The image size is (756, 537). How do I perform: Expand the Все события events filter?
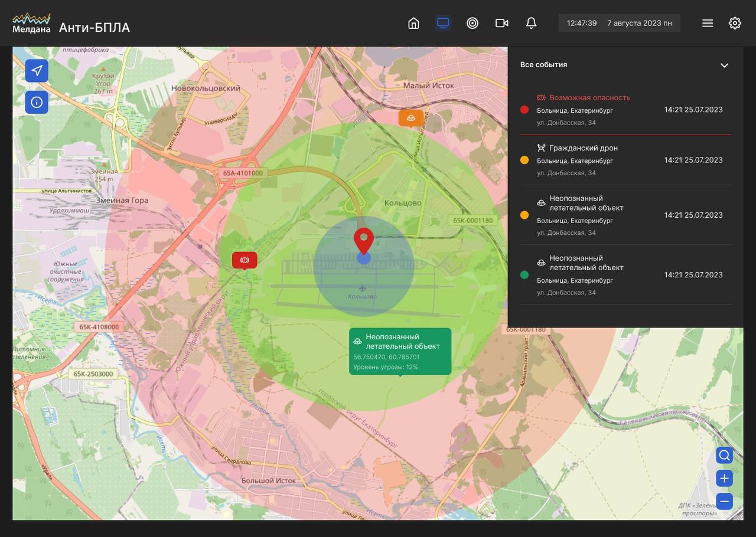(543, 65)
